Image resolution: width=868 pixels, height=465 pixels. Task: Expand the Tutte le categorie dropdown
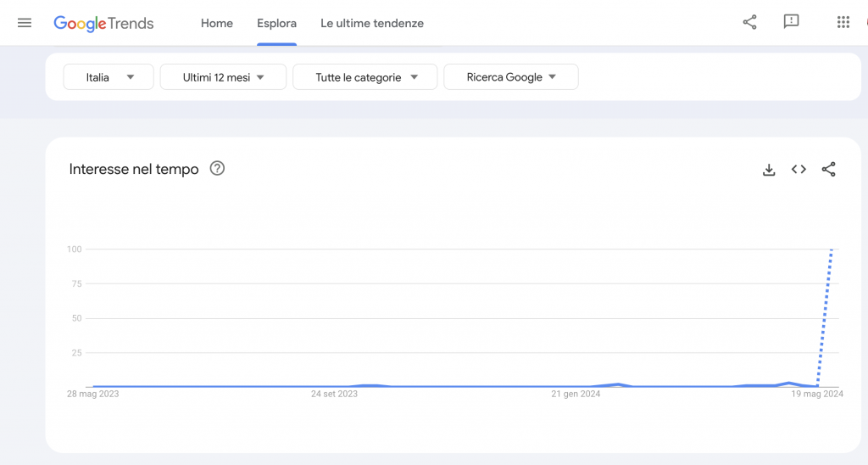point(364,77)
